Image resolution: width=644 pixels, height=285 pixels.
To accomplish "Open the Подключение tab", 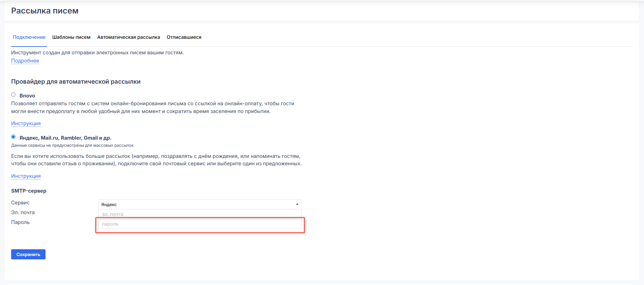I will [29, 37].
